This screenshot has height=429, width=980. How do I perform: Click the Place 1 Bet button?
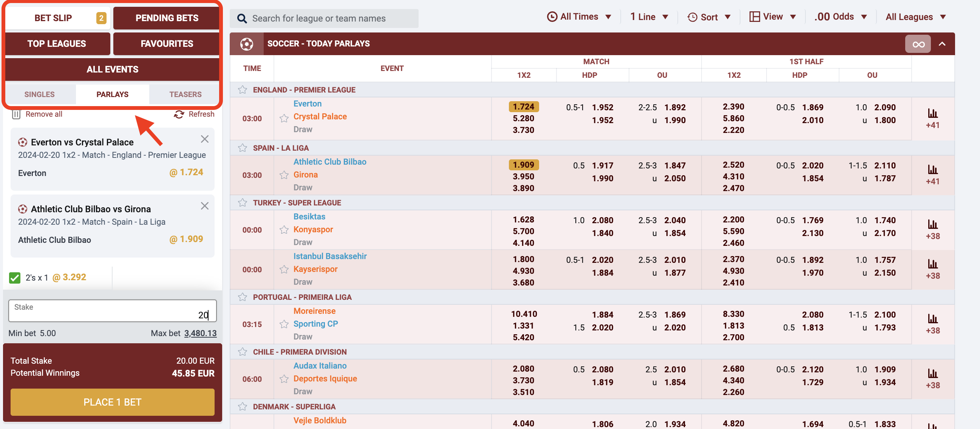point(112,402)
